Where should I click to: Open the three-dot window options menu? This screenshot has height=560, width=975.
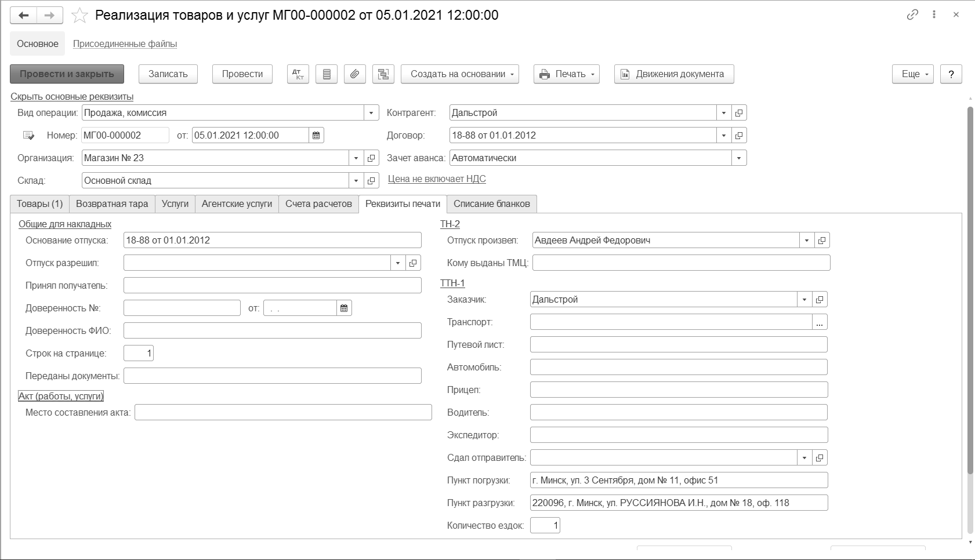pos(934,14)
